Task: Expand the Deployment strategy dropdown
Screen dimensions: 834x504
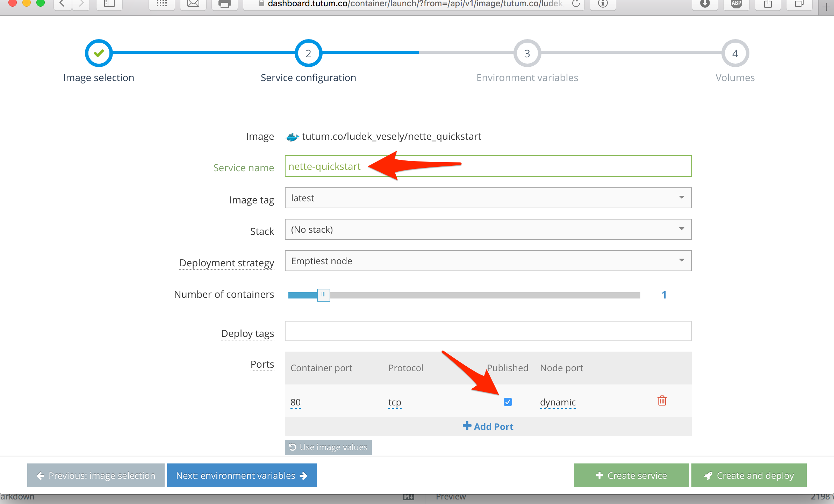Action: (682, 261)
